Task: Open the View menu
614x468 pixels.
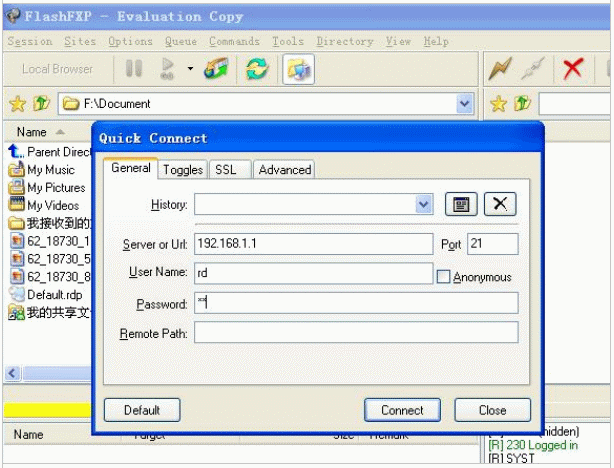Action: pos(398,41)
